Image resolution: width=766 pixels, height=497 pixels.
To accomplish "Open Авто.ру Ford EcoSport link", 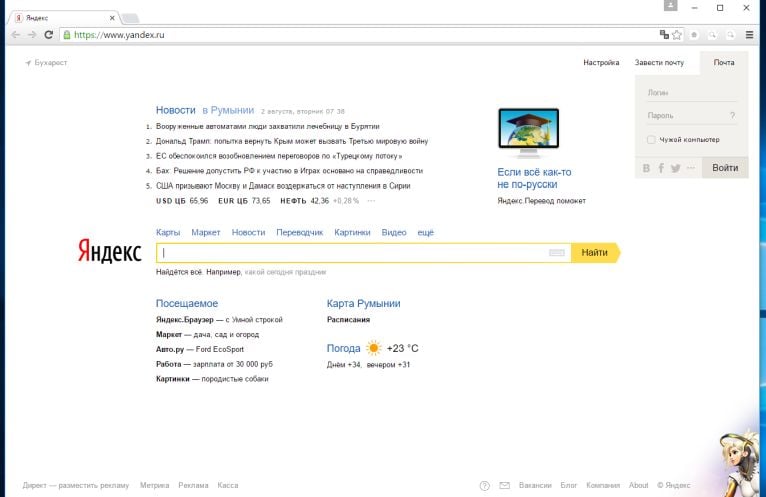I will [x=200, y=349].
